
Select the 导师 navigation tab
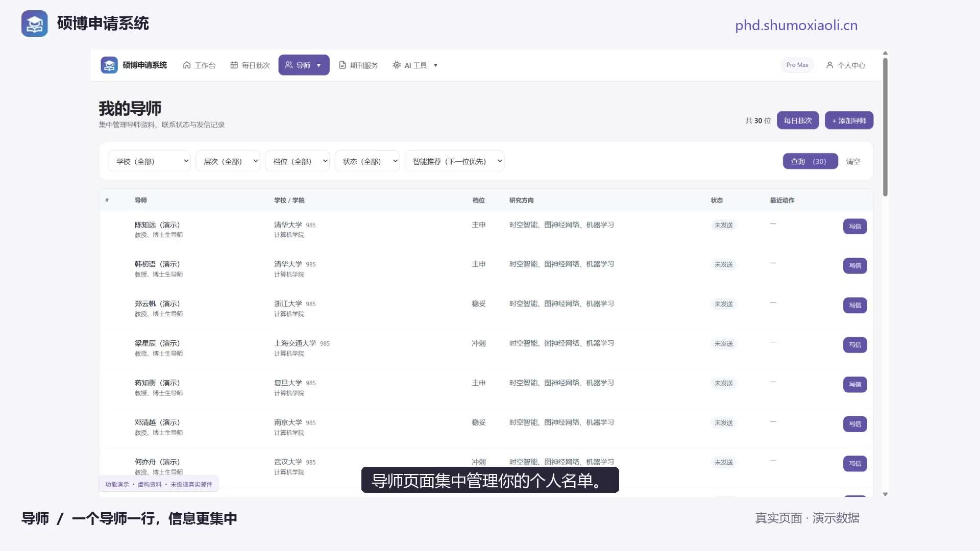point(304,65)
